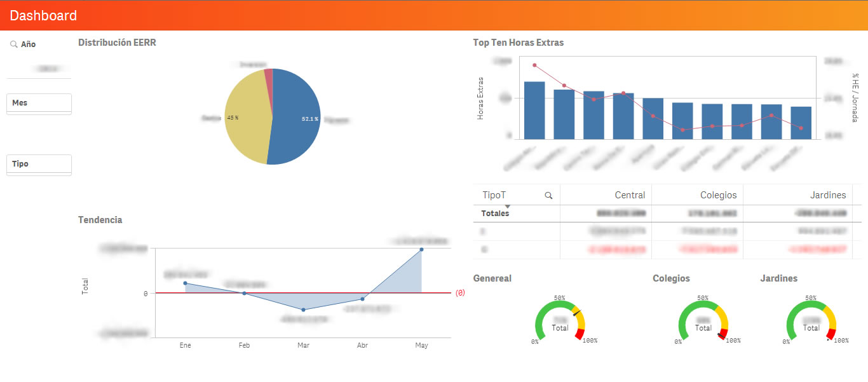Select the shortest, last bar in Horas Extras chart

point(801,123)
